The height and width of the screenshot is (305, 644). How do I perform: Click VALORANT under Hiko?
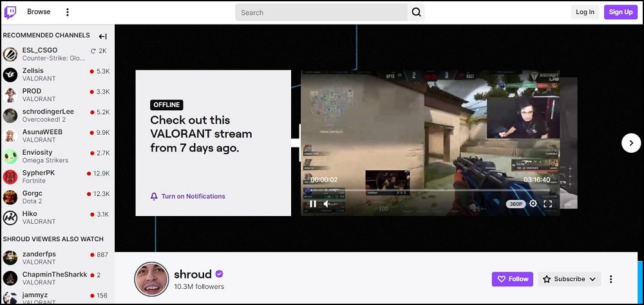[39, 222]
